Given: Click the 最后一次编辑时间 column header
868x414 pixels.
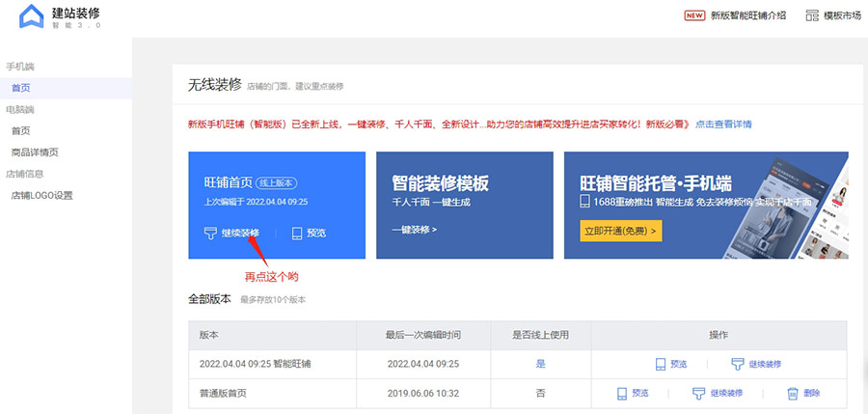Looking at the screenshot, I should (x=423, y=335).
